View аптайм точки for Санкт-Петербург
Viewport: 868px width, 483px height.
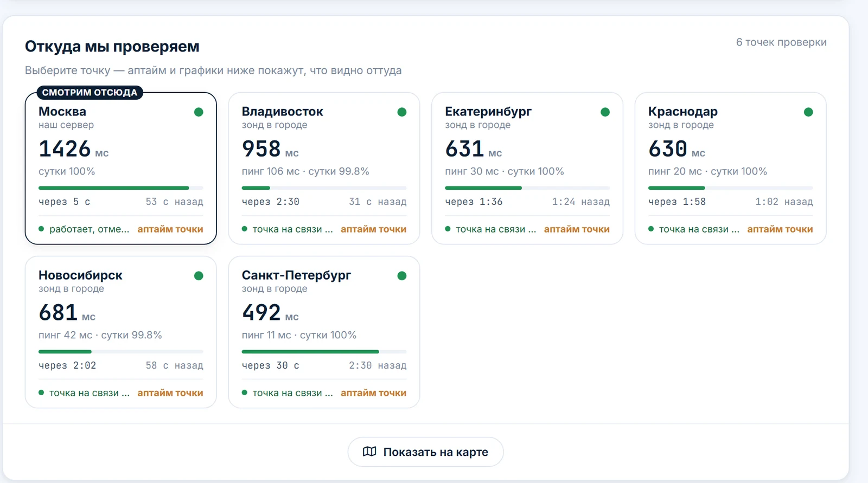point(374,393)
